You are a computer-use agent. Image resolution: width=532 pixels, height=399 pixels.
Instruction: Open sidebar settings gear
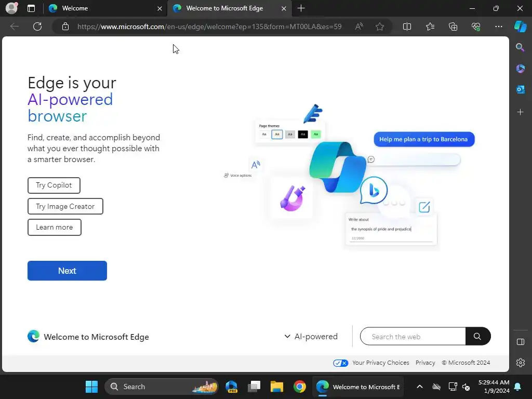520,363
